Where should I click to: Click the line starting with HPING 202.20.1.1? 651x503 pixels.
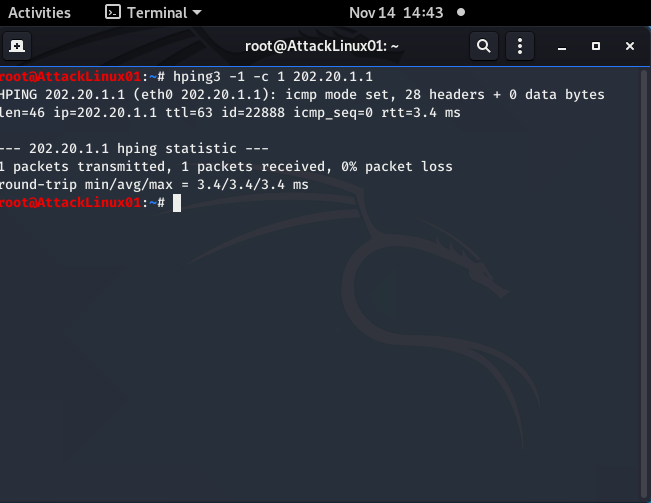click(302, 95)
